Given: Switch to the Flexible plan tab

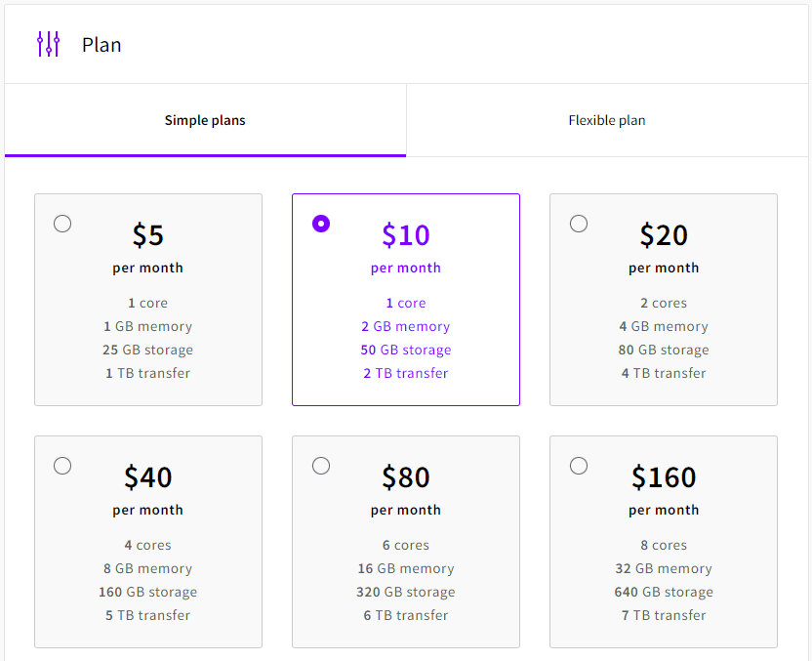Looking at the screenshot, I should coord(607,120).
